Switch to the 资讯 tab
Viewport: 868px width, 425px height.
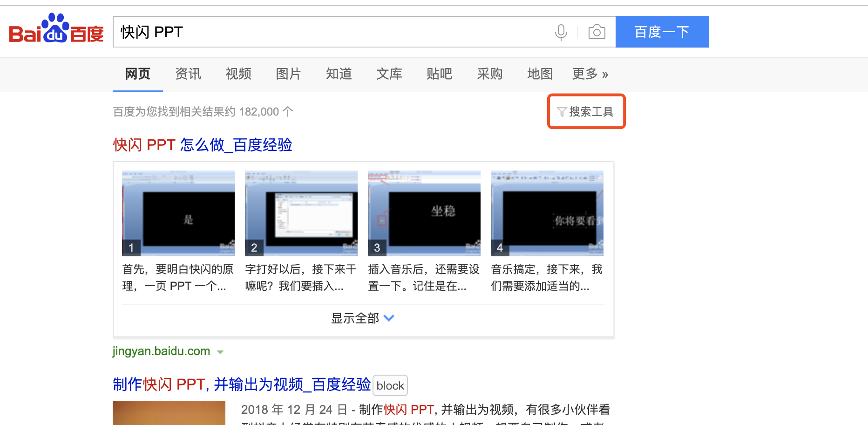pos(188,74)
